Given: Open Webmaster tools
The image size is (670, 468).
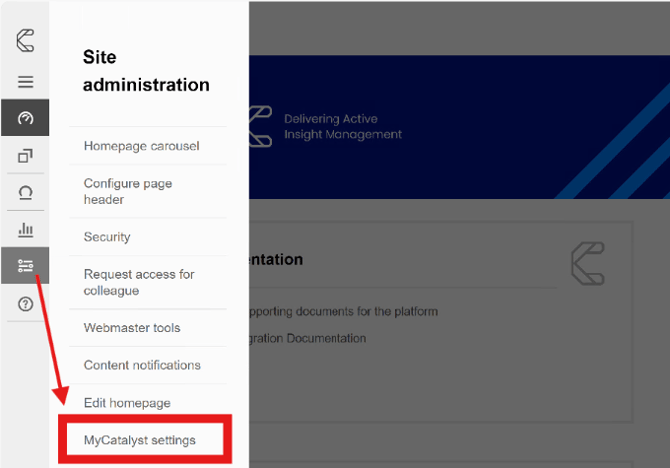Looking at the screenshot, I should click(x=132, y=328).
